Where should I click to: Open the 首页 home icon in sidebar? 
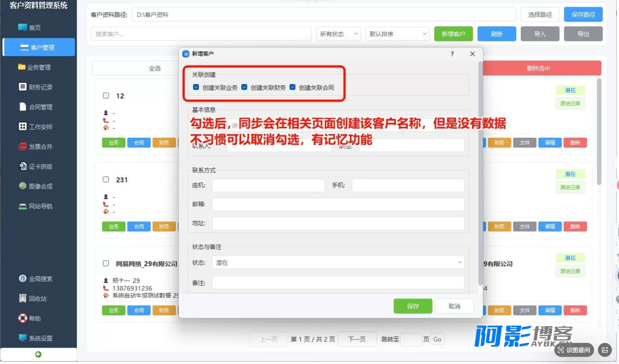coord(23,27)
